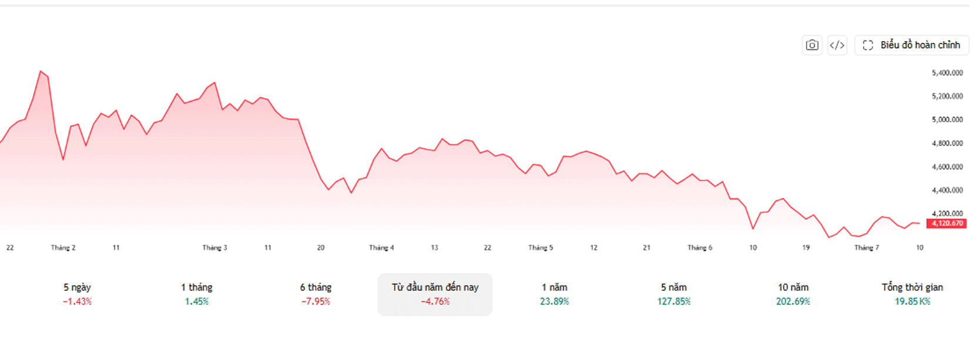Click the 4,200.000 price axis label
980x353 pixels.
pos(947,214)
